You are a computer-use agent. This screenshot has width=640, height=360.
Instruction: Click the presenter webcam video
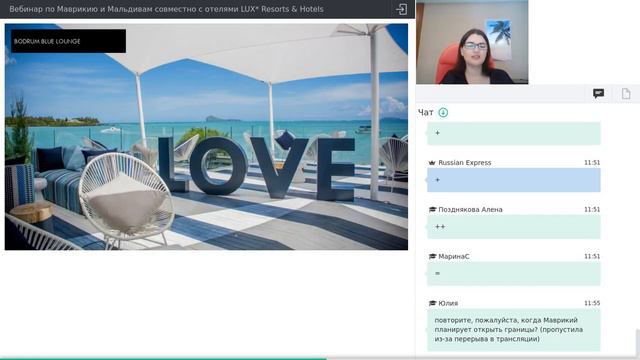click(x=472, y=42)
